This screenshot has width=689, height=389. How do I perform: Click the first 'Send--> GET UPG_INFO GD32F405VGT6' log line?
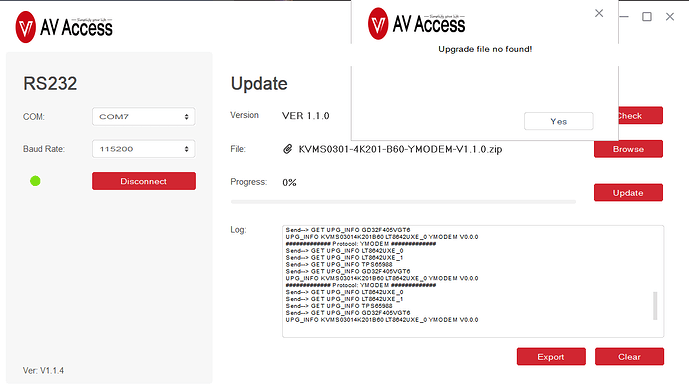coord(348,230)
